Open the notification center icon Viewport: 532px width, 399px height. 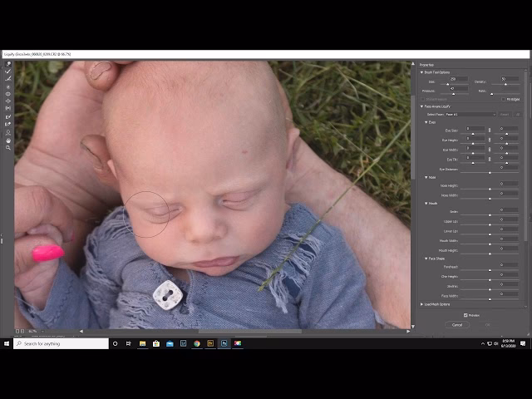[x=523, y=343]
